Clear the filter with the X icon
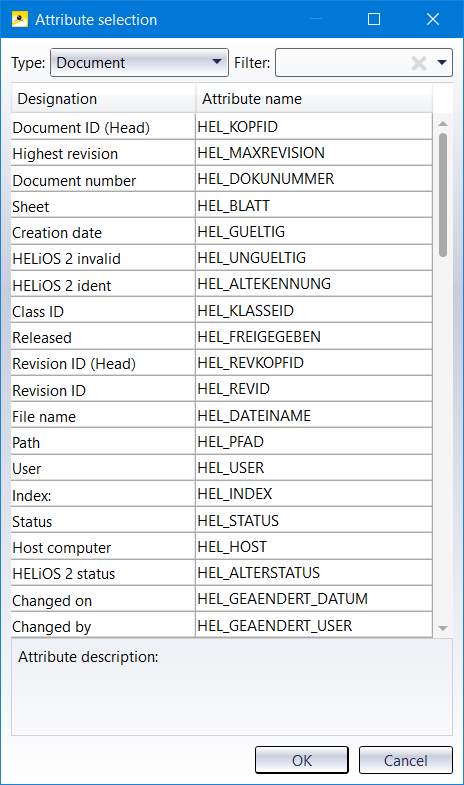 (x=418, y=63)
